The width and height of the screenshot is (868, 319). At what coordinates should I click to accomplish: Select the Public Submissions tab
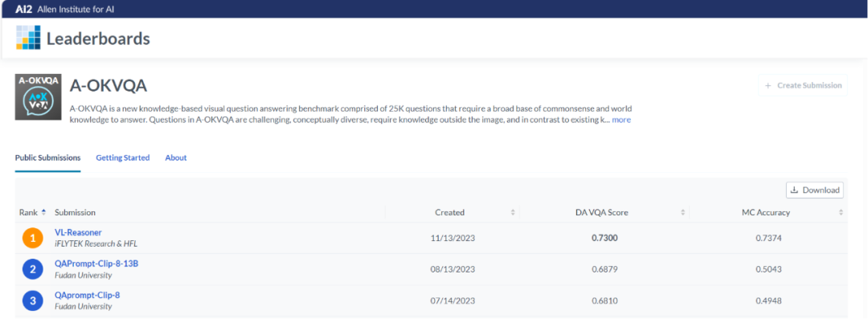(x=47, y=157)
